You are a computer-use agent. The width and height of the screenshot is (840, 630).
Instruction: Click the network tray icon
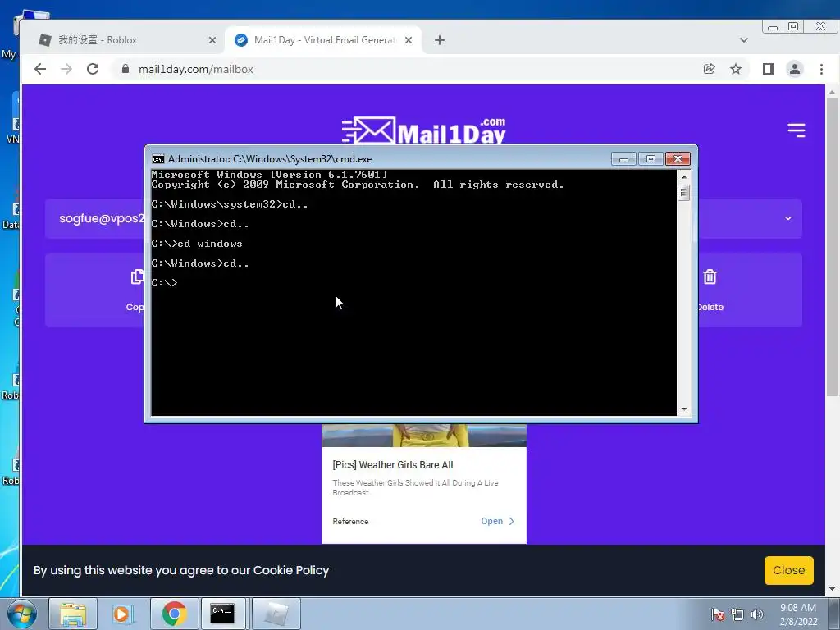coord(737,614)
